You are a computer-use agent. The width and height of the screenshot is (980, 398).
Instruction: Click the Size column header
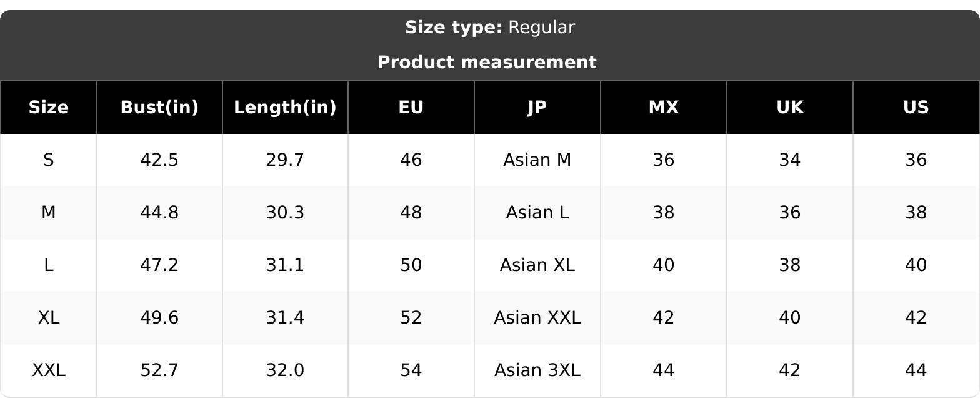click(48, 108)
